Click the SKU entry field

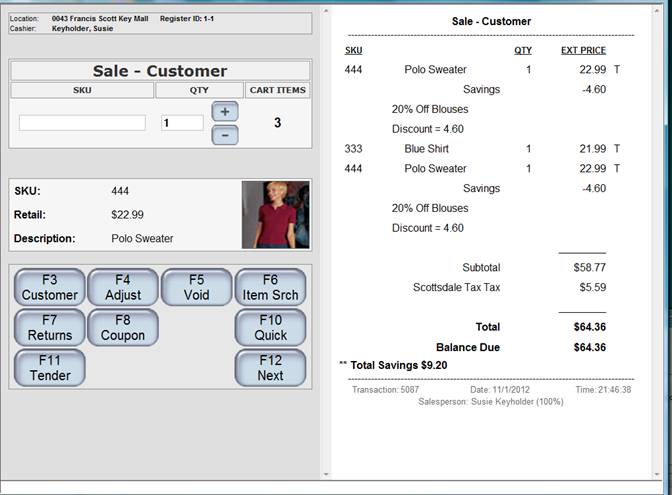point(82,123)
